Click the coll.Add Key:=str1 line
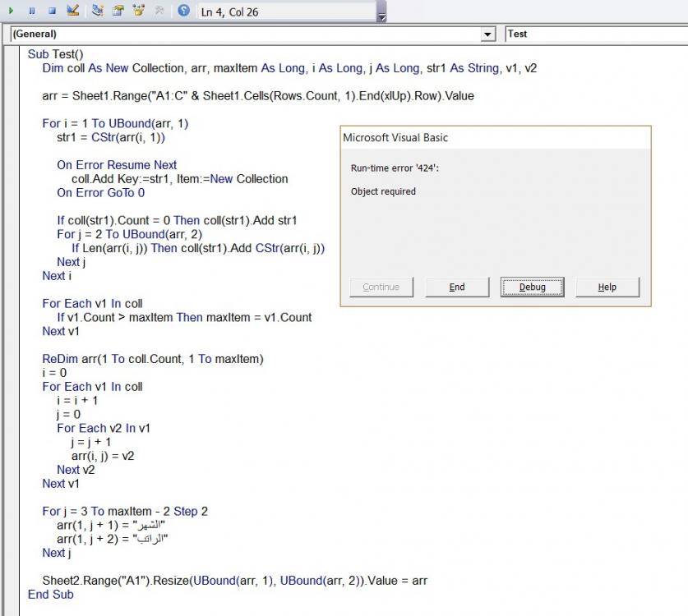This screenshot has height=616, width=688. coord(180,179)
